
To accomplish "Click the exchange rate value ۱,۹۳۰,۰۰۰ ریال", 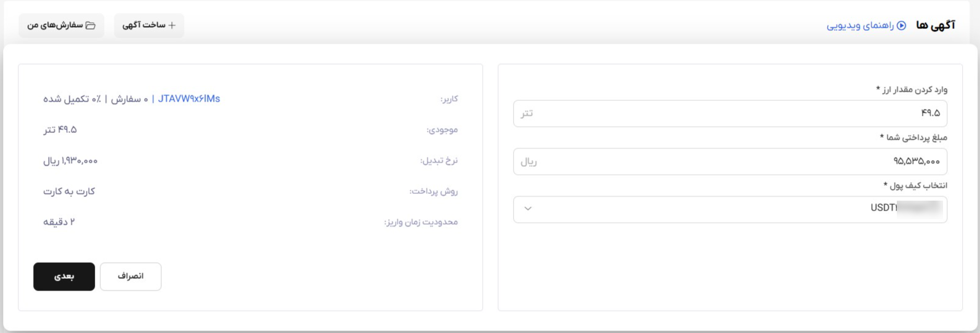I will click(x=70, y=161).
